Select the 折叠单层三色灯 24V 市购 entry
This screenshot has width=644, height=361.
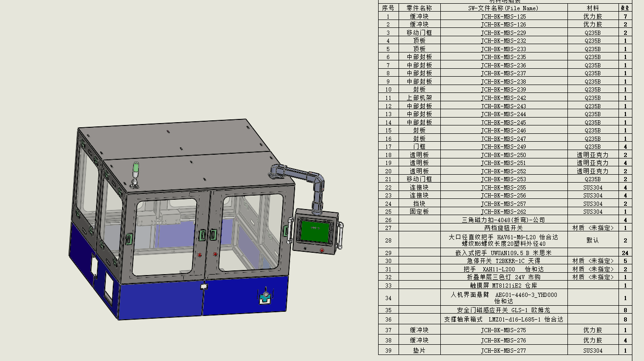click(x=503, y=277)
